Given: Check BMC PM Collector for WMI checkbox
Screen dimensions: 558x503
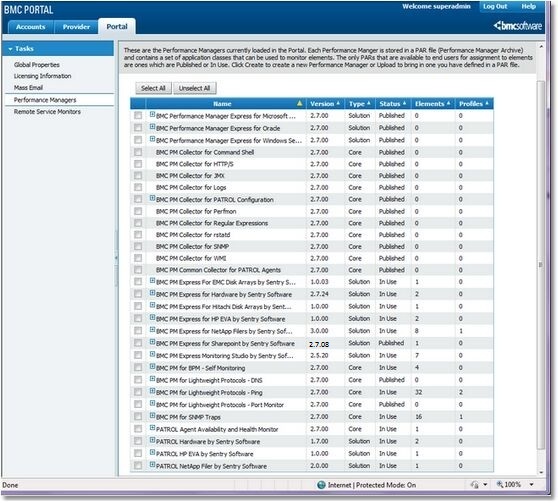Looking at the screenshot, I should coord(138,258).
